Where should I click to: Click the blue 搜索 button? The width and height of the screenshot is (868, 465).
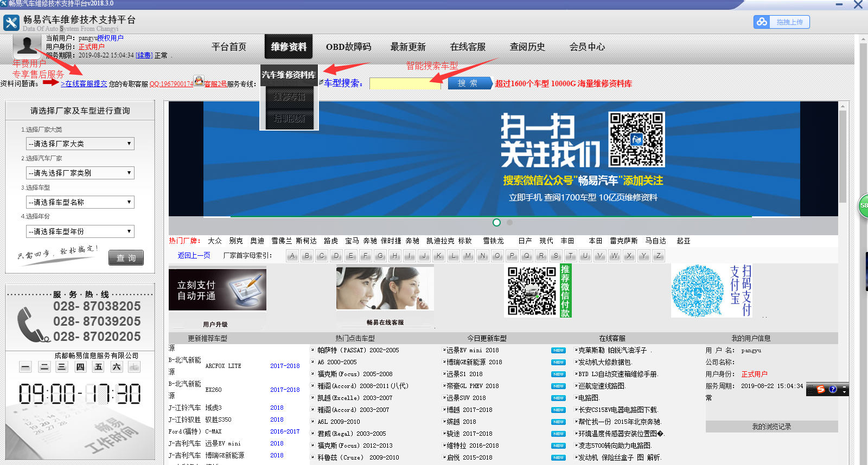470,83
